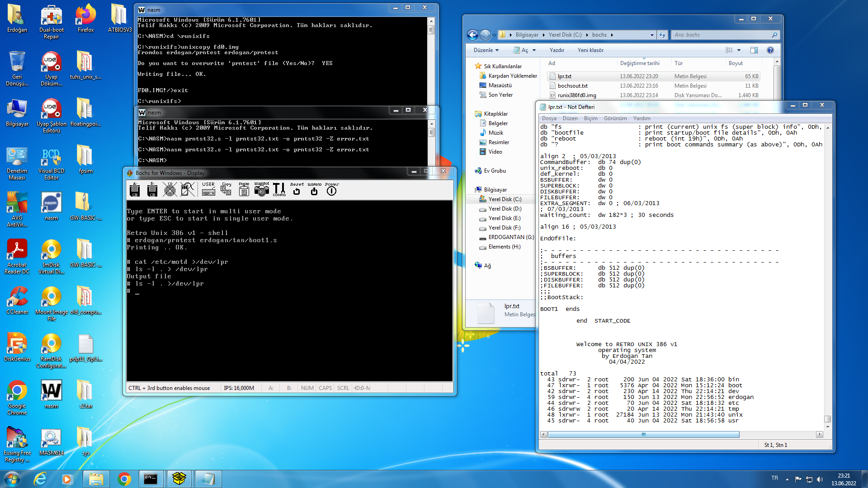
Task: Toggle mouse capture icon in Bochs toolbar
Action: pyautogui.click(x=188, y=190)
